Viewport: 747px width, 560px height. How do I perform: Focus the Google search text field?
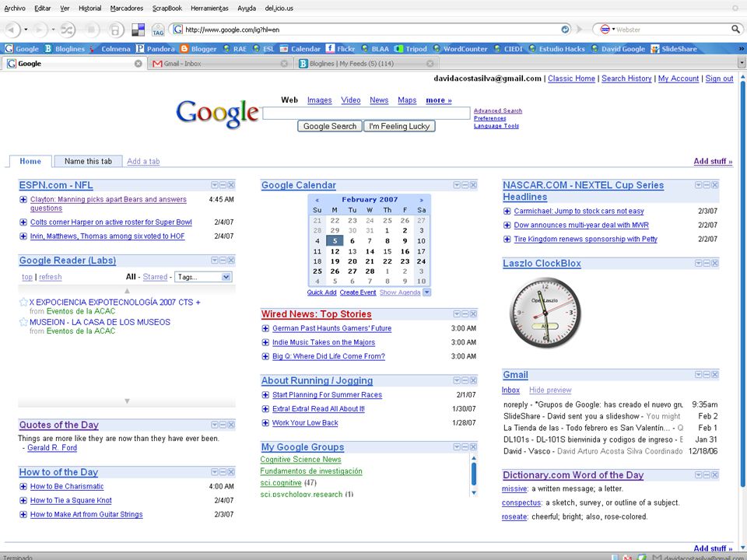pyautogui.click(x=366, y=113)
